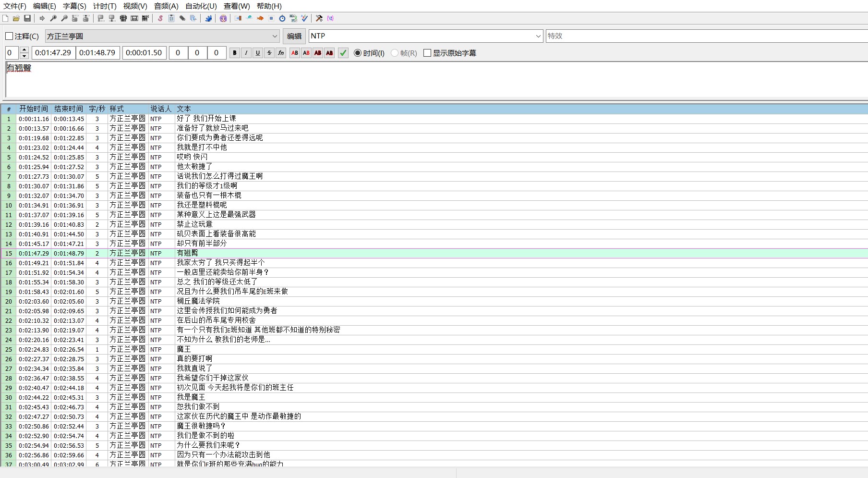Screen dimensions: 868x478
Task: Click the Styles Manager pink S icon
Action: 160,18
